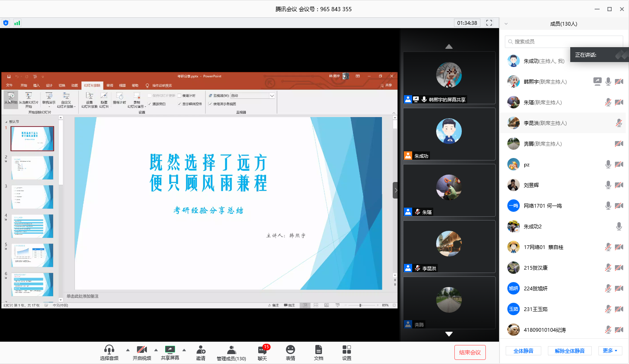Expand audio options arrow beside 选择音频
The width and height of the screenshot is (629, 364).
[128, 350]
